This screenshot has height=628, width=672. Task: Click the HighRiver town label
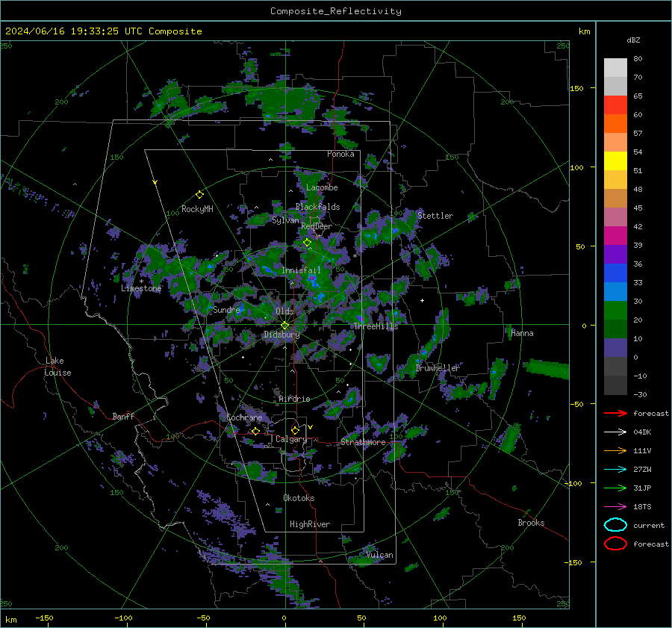[x=310, y=524]
